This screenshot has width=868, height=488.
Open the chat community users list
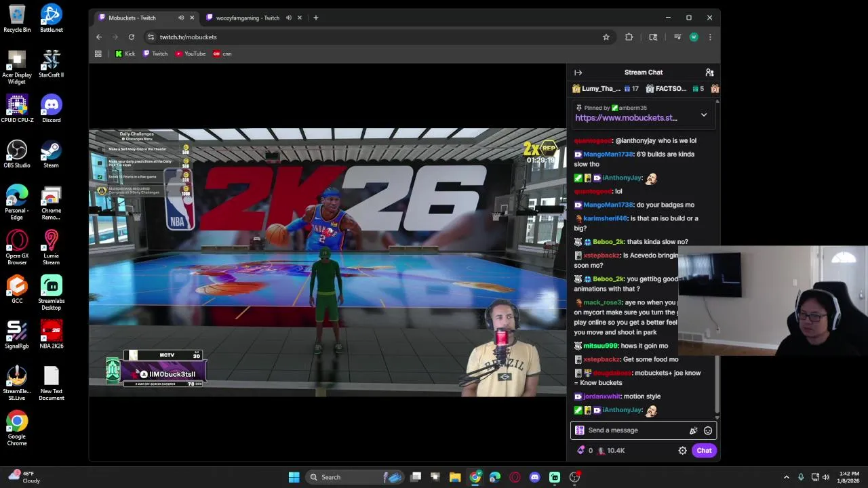point(709,73)
